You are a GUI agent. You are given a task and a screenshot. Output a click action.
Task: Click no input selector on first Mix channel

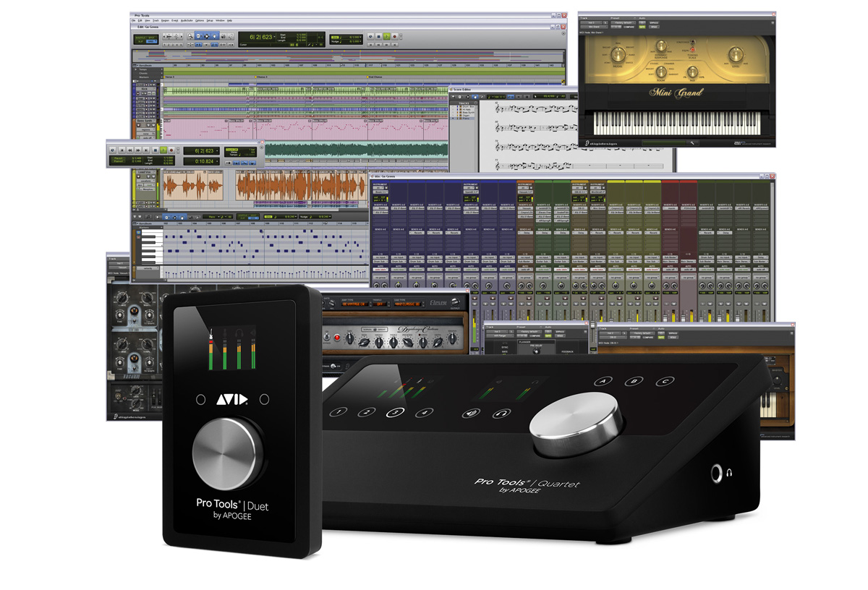click(380, 257)
